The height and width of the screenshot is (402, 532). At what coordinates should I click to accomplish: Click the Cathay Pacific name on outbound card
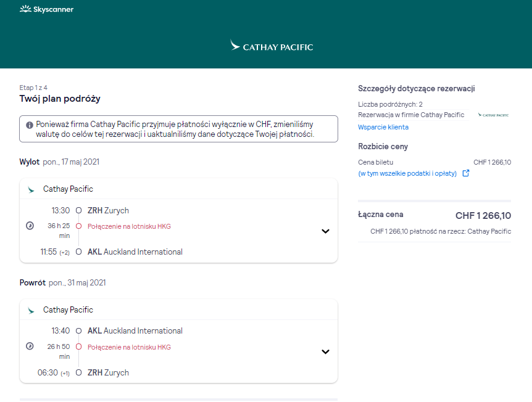pos(68,189)
